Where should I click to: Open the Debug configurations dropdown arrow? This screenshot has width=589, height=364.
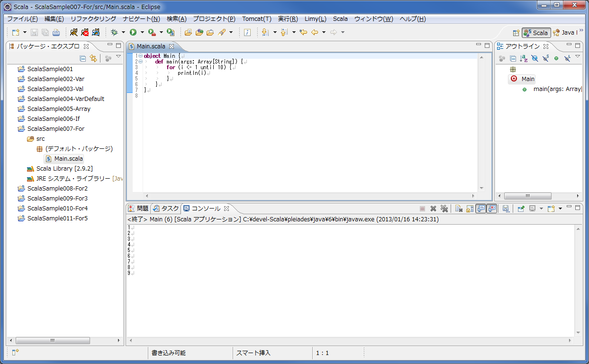click(x=123, y=32)
